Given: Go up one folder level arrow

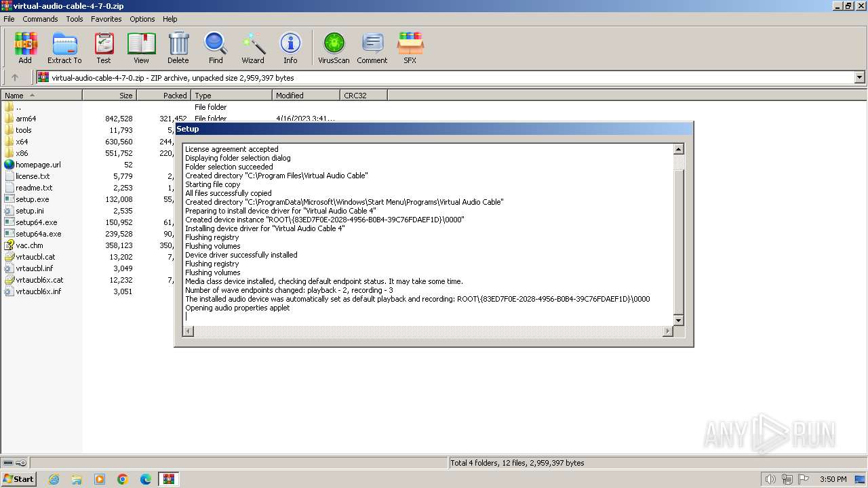Looking at the screenshot, I should (15, 77).
